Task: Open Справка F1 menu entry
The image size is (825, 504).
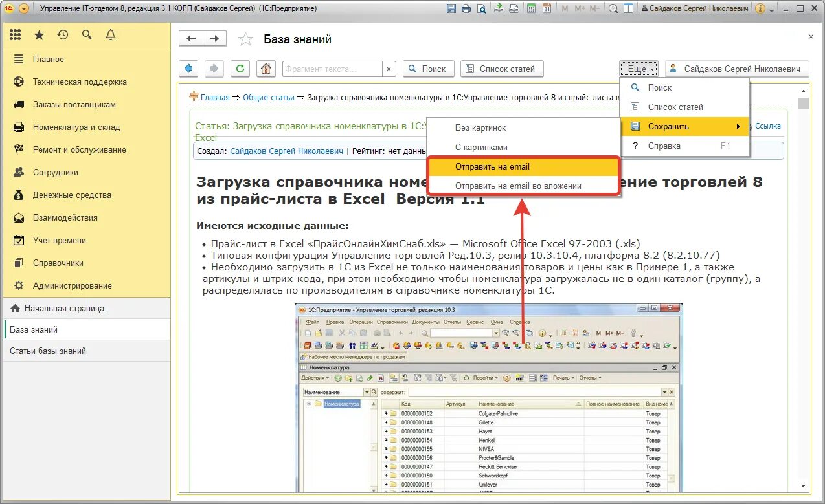Action: click(x=684, y=146)
